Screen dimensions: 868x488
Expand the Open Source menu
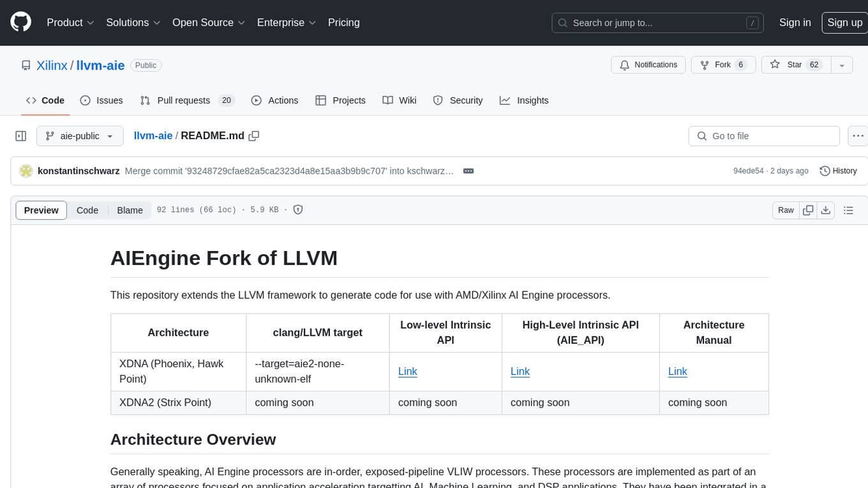[209, 22]
